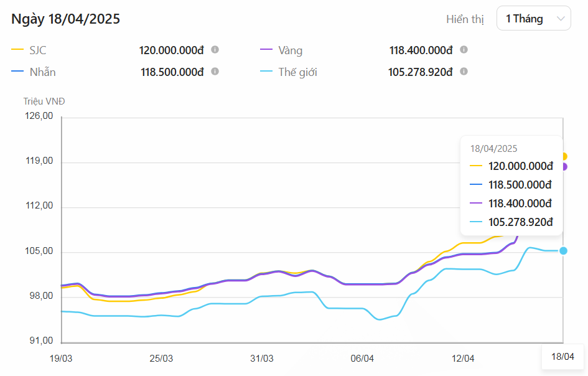This screenshot has width=588, height=376.
Task: Select the yellow SJC endpoint dot on chart
Action: tap(563, 156)
